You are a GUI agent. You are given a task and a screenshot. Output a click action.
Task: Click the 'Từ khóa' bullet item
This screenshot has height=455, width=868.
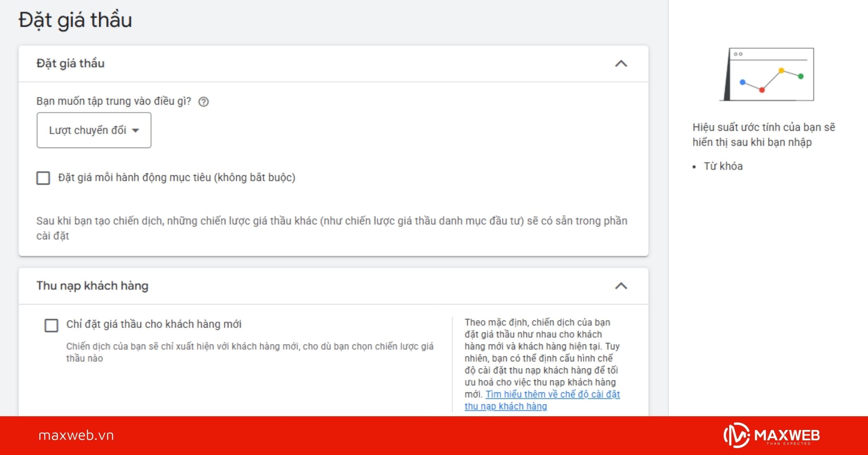point(723,166)
